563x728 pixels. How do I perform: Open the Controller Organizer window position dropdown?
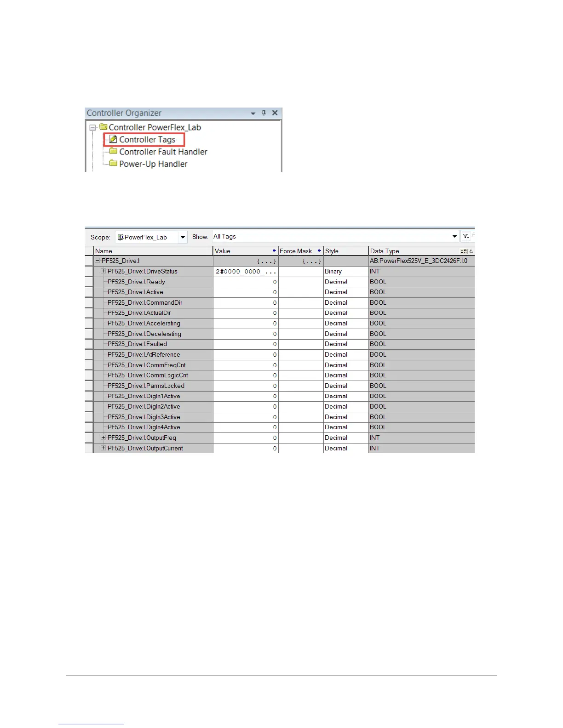point(253,114)
